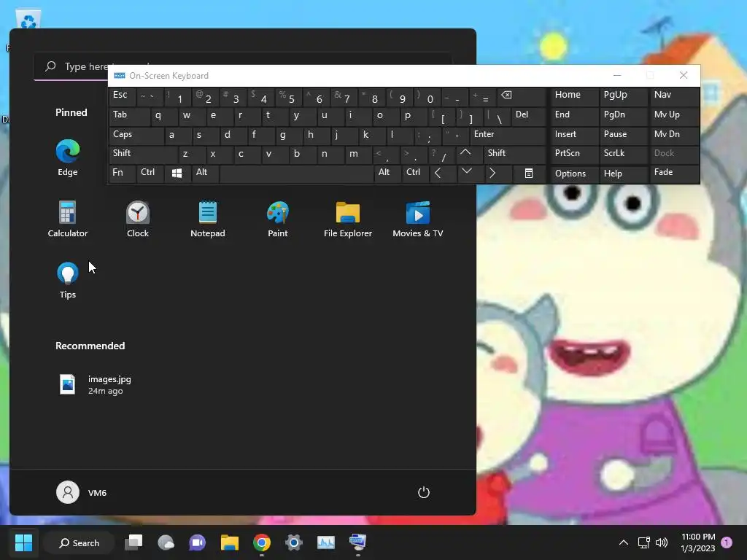Viewport: 747px width, 560px height.
Task: Click the Tab key on On-Screen Keyboard
Action: (x=129, y=116)
